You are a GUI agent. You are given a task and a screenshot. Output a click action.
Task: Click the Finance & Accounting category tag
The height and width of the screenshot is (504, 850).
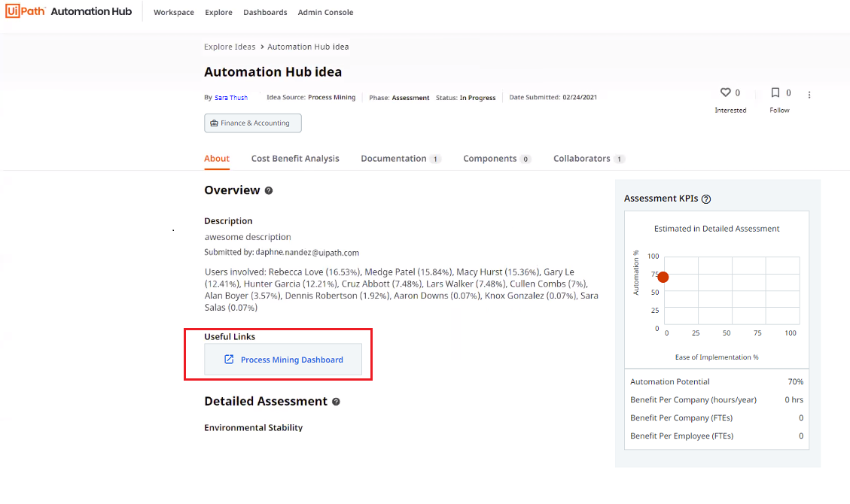(x=253, y=123)
